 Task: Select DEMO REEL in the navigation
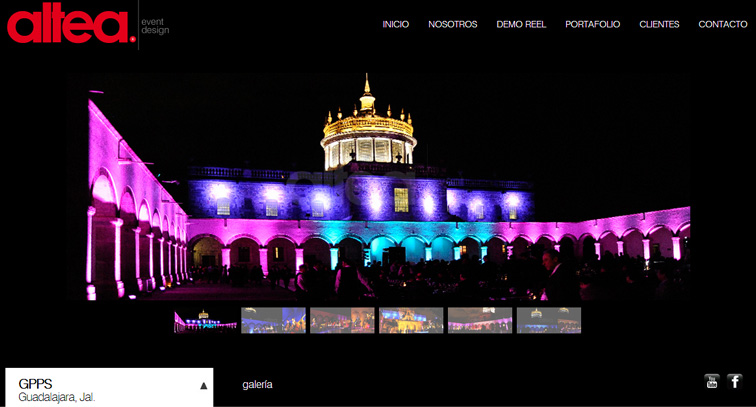click(x=521, y=24)
